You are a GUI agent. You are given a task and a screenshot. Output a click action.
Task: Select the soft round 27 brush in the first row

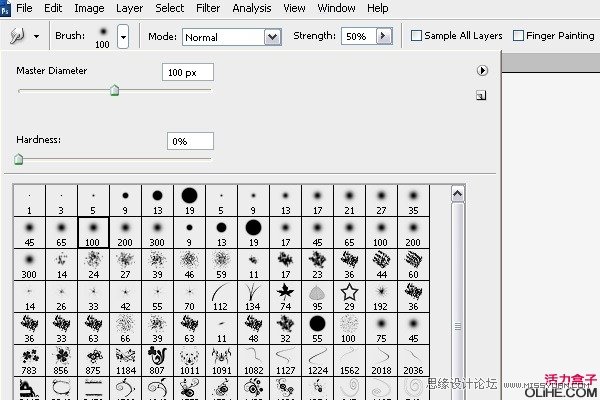click(381, 201)
